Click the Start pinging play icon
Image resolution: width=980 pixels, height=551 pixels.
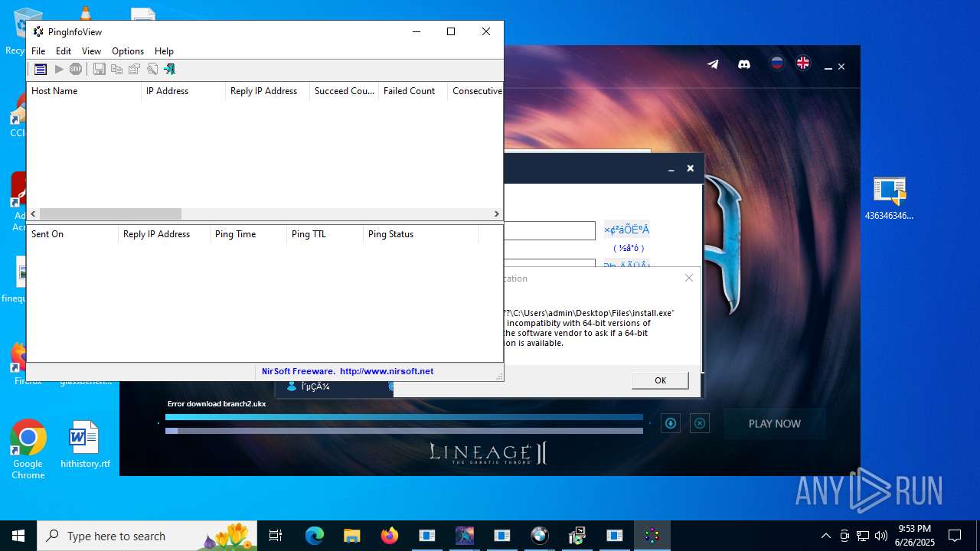click(59, 69)
